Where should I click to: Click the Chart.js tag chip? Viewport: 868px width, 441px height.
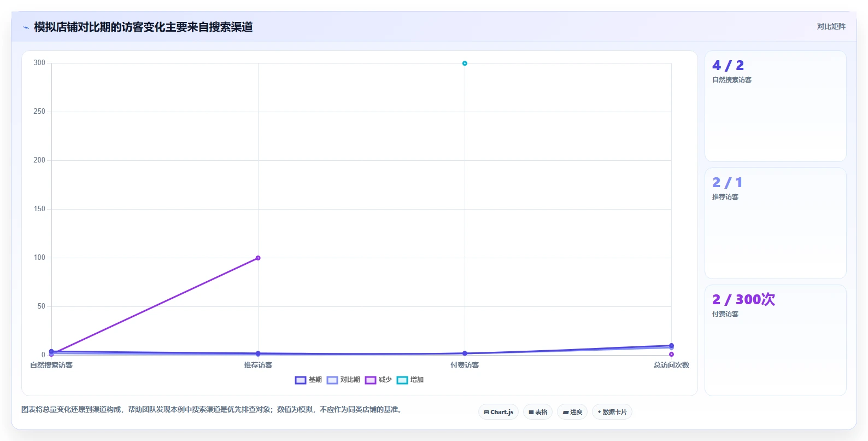click(x=498, y=412)
